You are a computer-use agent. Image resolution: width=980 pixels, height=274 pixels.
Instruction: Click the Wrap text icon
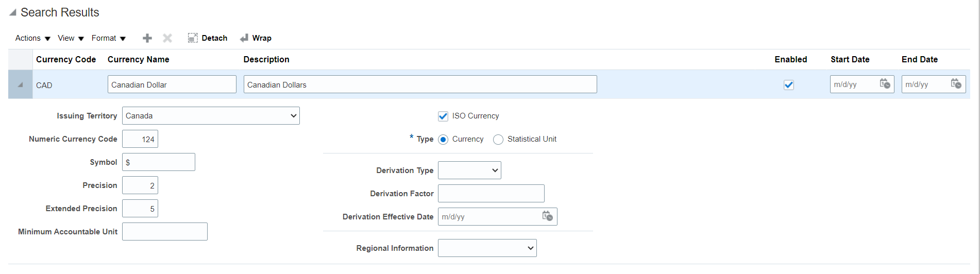(x=244, y=38)
